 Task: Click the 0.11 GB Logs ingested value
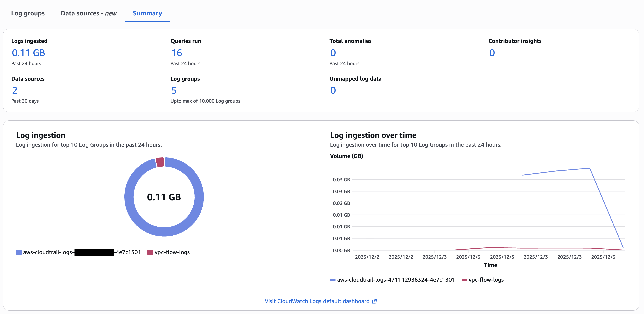(28, 53)
